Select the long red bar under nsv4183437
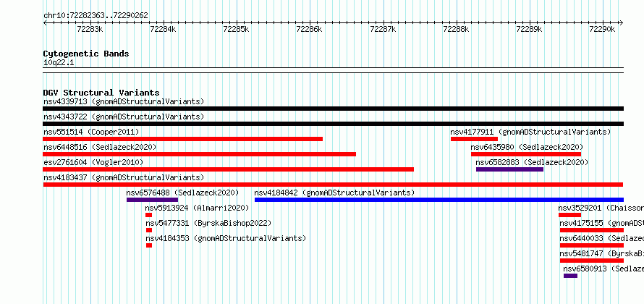Image resolution: width=644 pixels, height=304 pixels. (333, 185)
